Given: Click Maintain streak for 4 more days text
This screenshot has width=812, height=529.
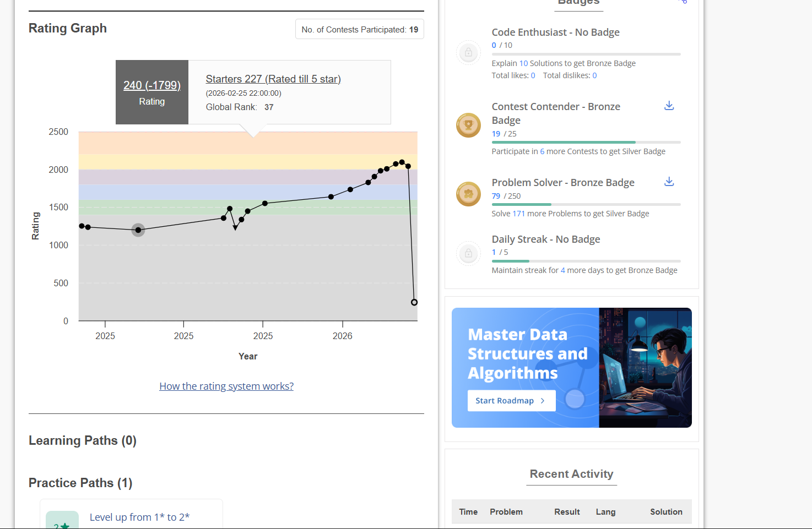Looking at the screenshot, I should [584, 270].
